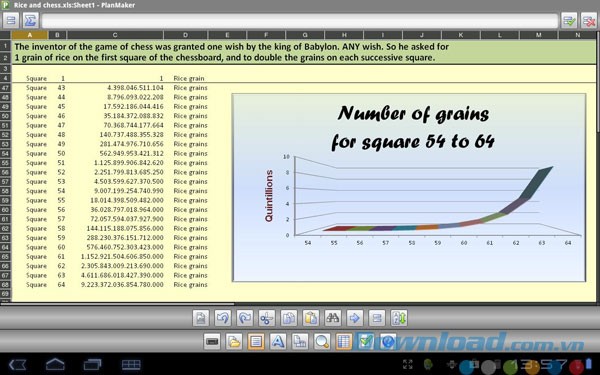
Task: Tap the grid menu button in system bar
Action: click(x=131, y=365)
